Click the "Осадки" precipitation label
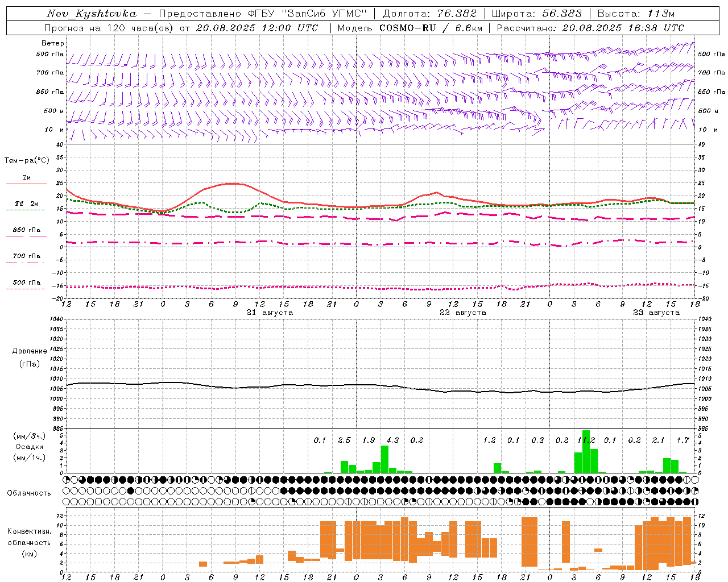 click(x=29, y=447)
